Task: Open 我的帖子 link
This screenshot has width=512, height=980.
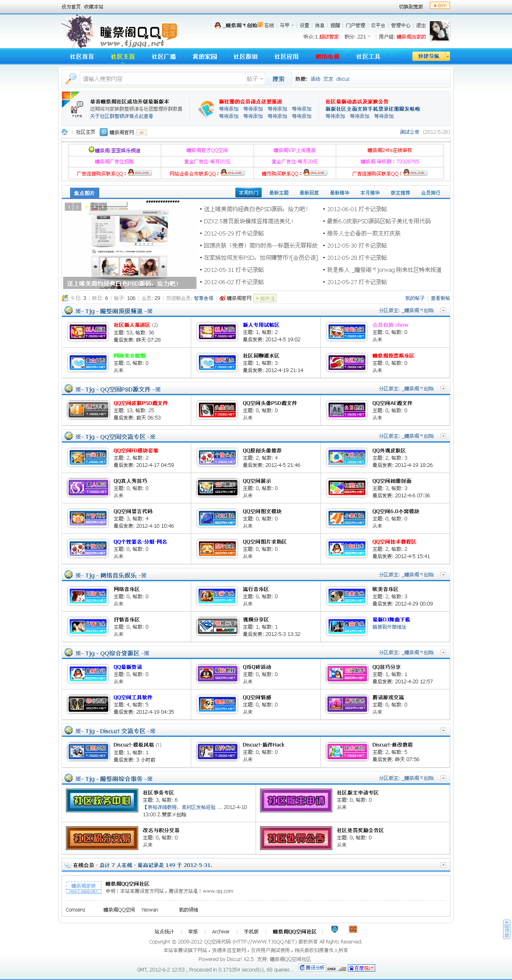Action: tap(415, 298)
